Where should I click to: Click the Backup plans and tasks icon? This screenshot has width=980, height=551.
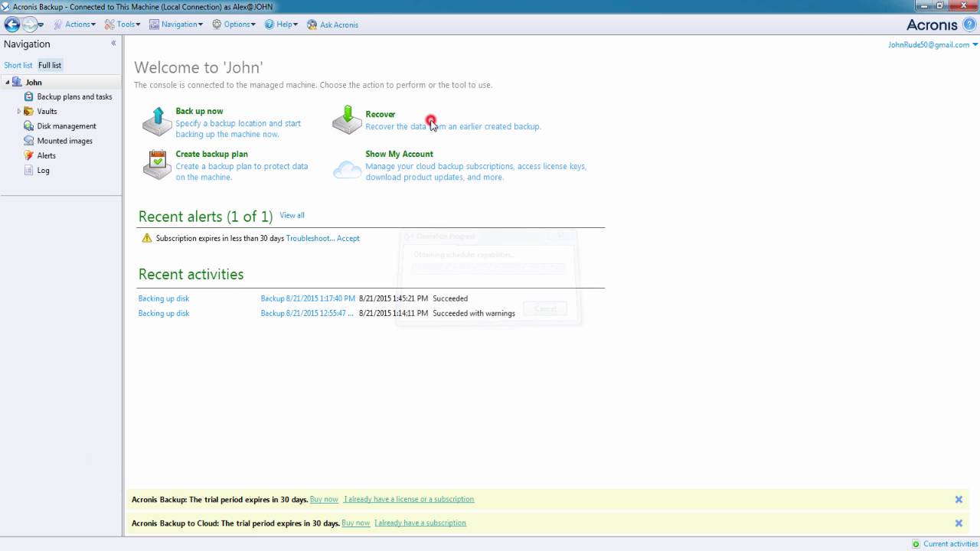pos(29,96)
